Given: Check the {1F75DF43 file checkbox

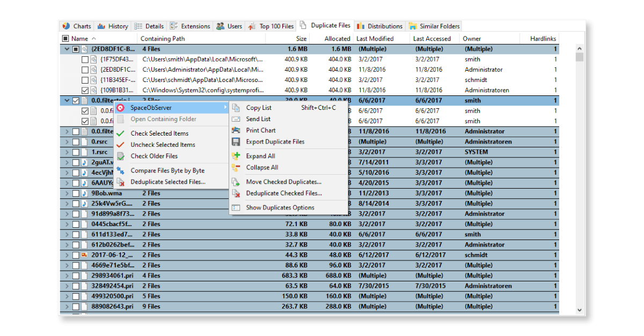Looking at the screenshot, I should [85, 59].
